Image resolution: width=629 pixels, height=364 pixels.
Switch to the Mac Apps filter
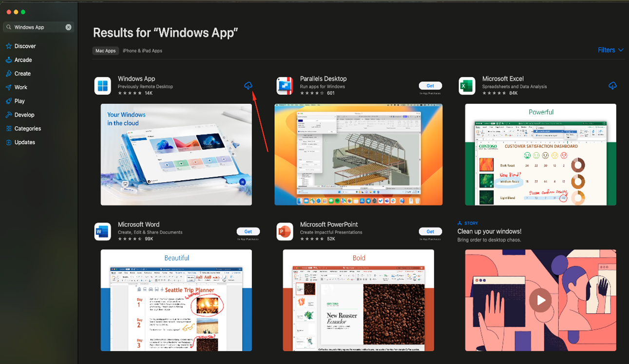[x=105, y=51]
